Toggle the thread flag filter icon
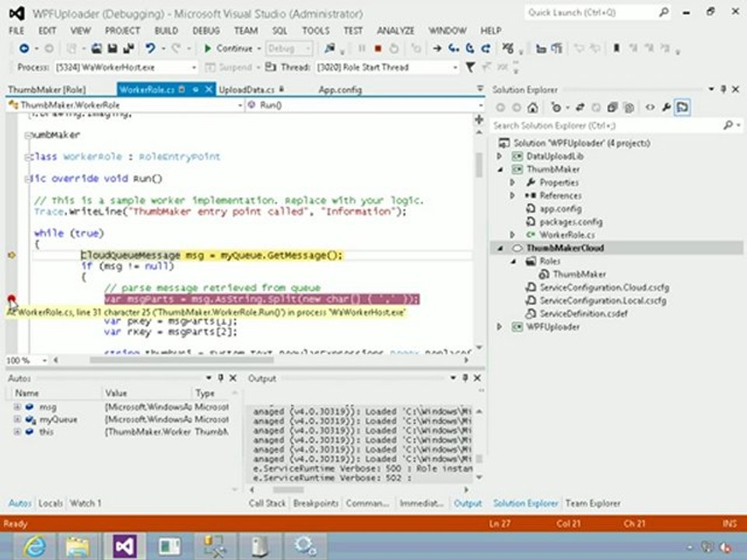 coord(470,67)
